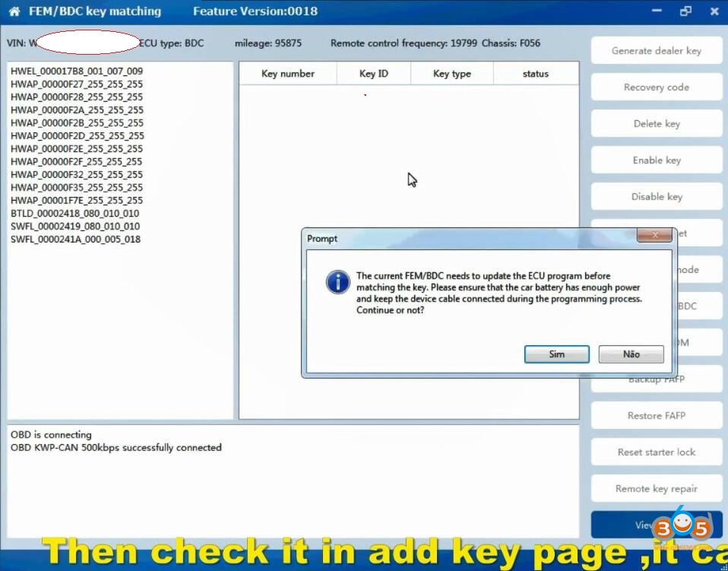Select HWAP_00000F32_255_255_255 entry
Image resolution: width=728 pixels, height=571 pixels.
77,175
